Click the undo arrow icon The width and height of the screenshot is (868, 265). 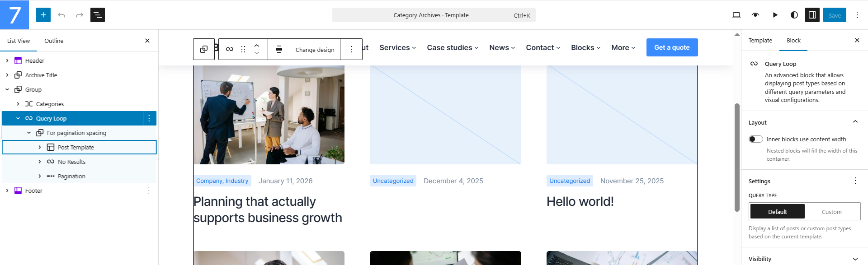tap(61, 15)
